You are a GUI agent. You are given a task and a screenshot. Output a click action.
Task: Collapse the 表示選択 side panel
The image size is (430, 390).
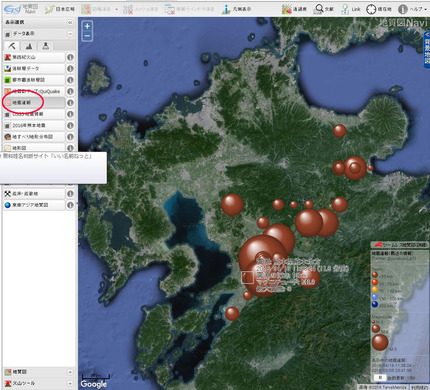pyautogui.click(x=70, y=22)
